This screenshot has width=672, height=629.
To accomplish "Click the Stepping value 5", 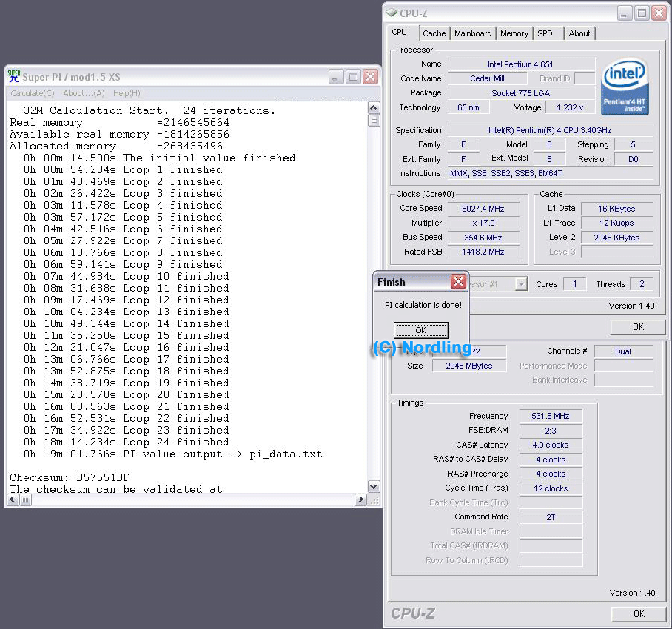I will [x=634, y=144].
